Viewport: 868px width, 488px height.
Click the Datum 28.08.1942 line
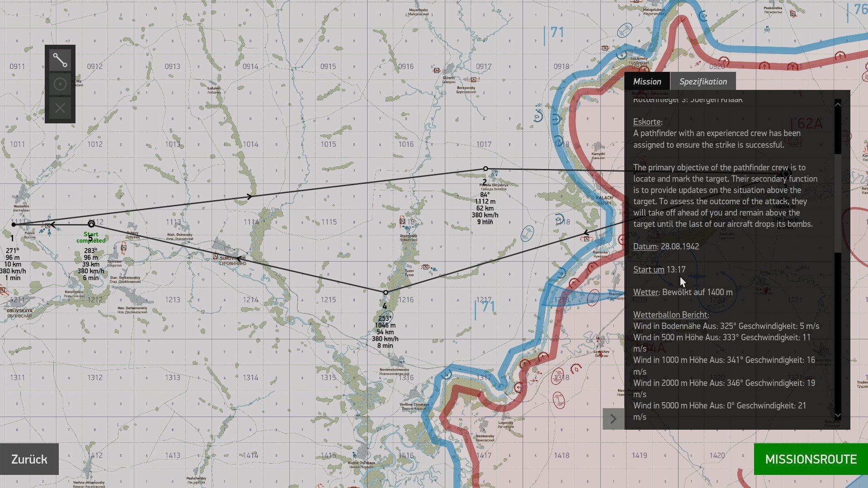666,246
